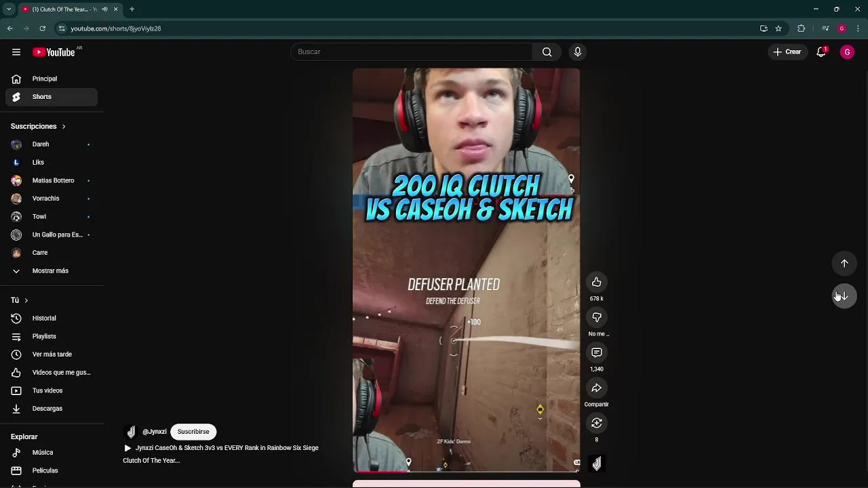Open the @Jynxzi channel name link
The height and width of the screenshot is (488, 868).
point(155,432)
